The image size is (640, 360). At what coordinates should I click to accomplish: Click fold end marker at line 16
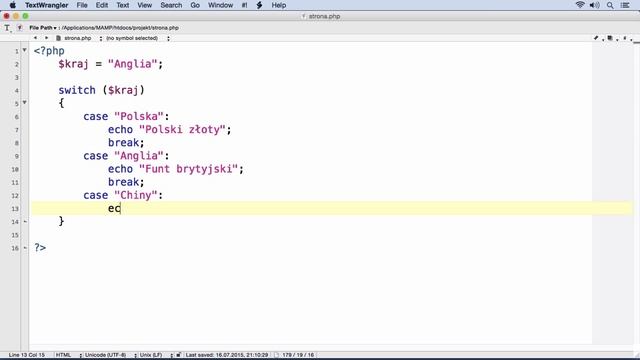click(25, 248)
